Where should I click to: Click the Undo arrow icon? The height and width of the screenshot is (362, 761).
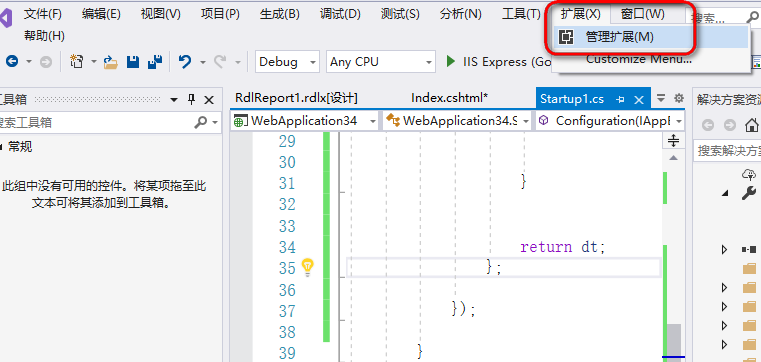[185, 62]
